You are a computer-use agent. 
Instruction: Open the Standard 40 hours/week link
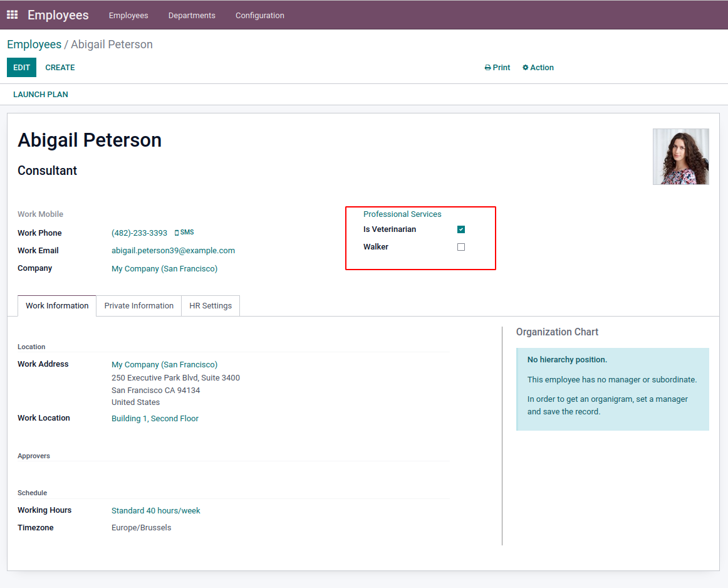click(155, 511)
